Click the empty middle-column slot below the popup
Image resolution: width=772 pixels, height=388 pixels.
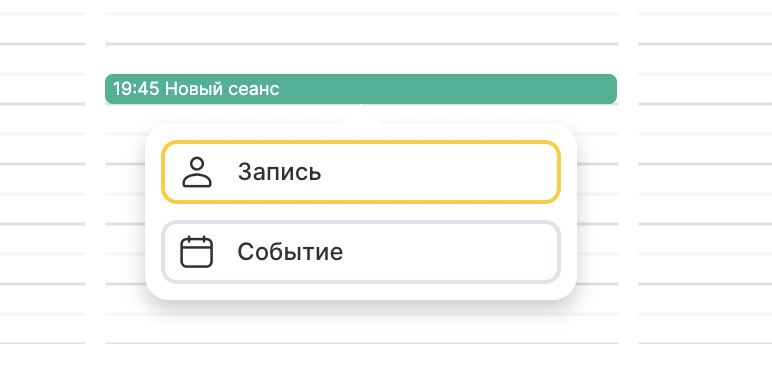362,328
